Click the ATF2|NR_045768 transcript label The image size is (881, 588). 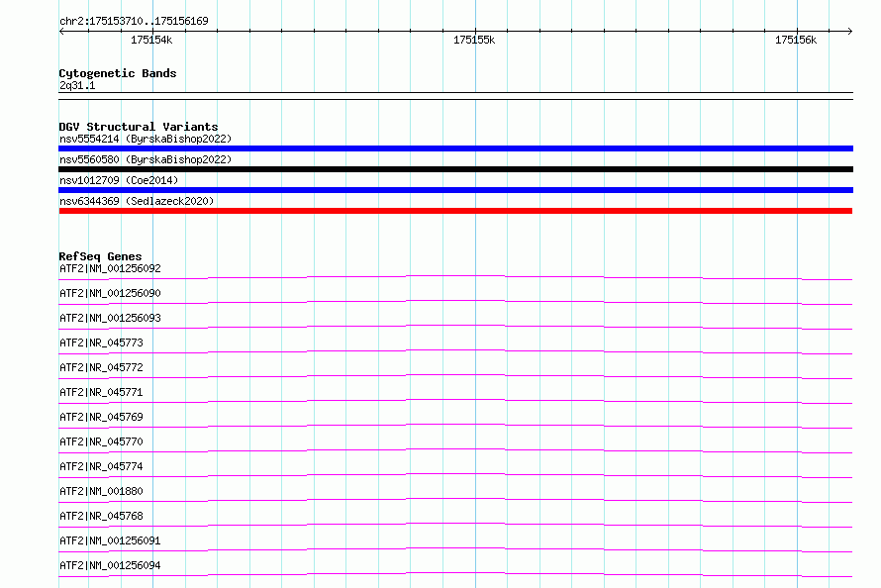tap(101, 516)
